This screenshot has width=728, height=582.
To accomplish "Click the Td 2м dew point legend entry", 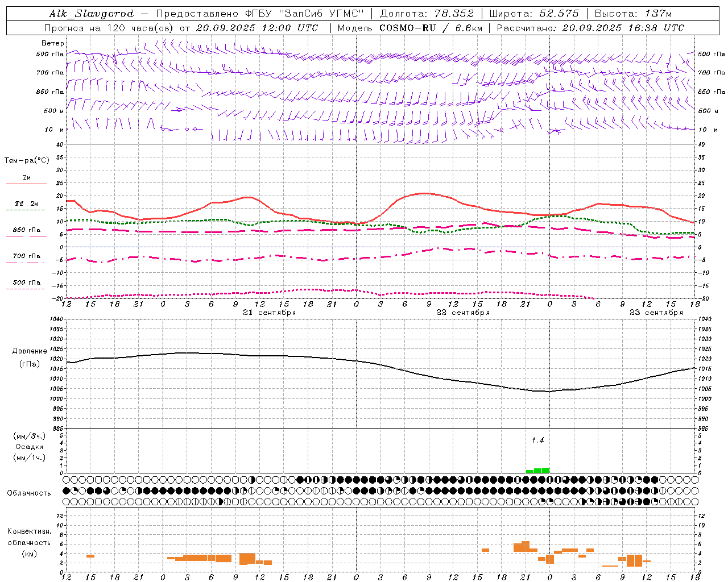I will point(26,203).
